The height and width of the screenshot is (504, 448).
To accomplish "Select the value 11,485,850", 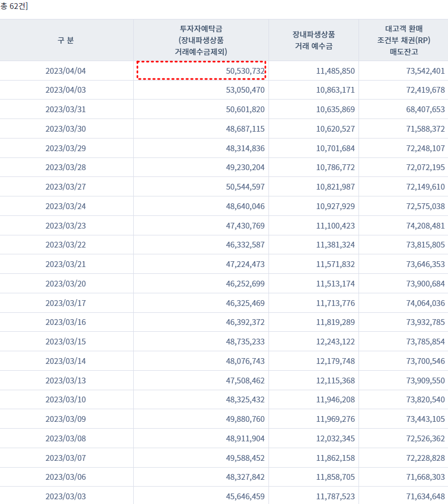I will [335, 71].
